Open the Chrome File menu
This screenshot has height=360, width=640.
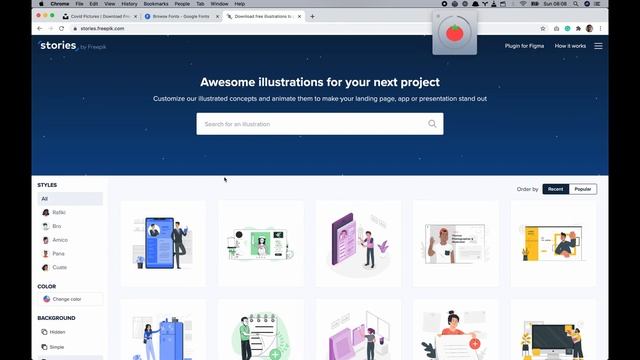pos(79,4)
